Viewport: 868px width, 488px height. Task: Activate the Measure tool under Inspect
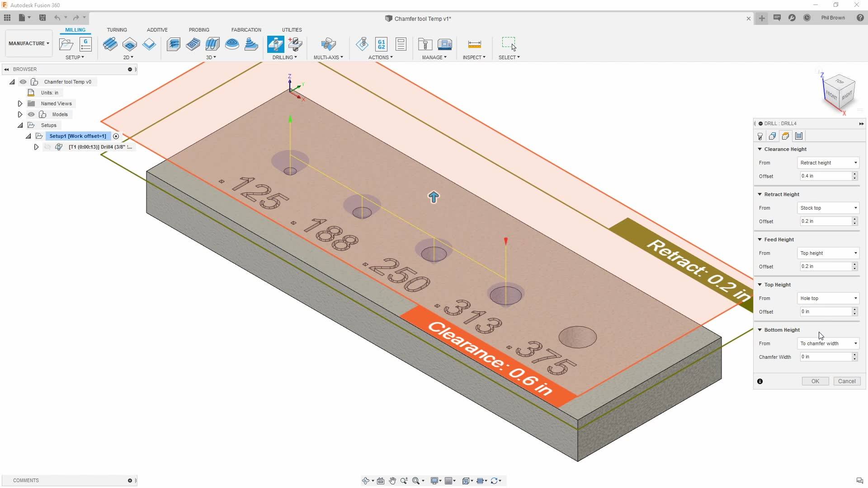pyautogui.click(x=474, y=44)
